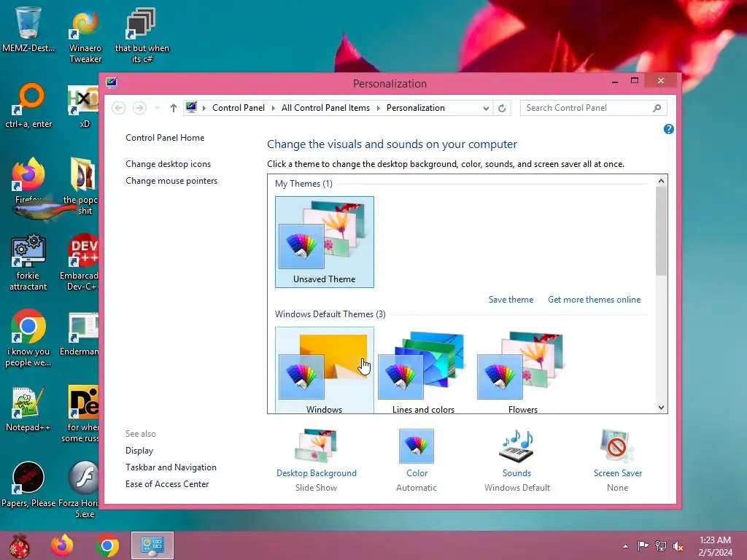Image resolution: width=747 pixels, height=560 pixels.
Task: Expand the Control Panel breadcrumb arrow
Action: pyautogui.click(x=274, y=108)
